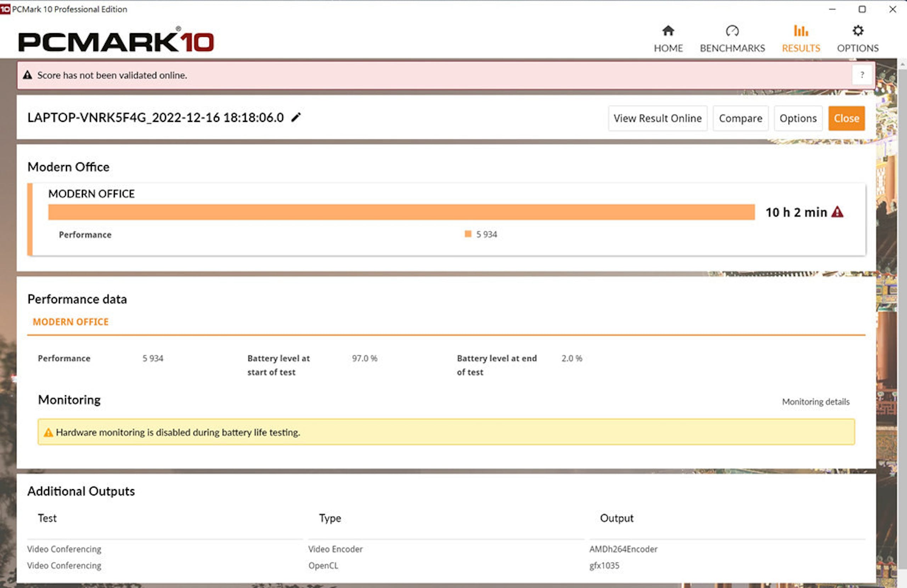Click Battery level at start value 97.0 %
The width and height of the screenshot is (907, 588).
364,358
